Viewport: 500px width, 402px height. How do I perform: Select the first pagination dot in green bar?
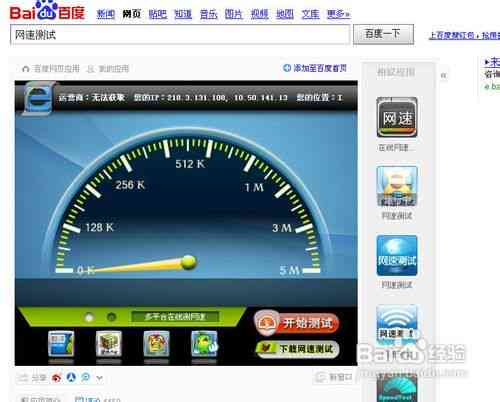89,317
